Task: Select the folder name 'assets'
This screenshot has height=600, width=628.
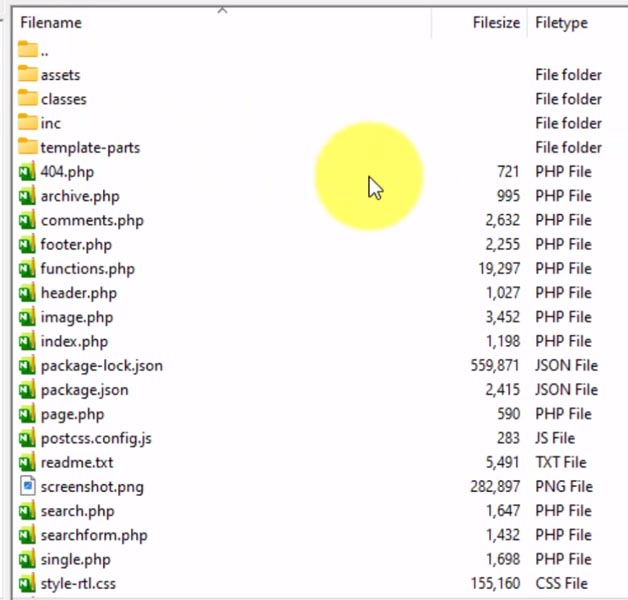Action: [60, 75]
